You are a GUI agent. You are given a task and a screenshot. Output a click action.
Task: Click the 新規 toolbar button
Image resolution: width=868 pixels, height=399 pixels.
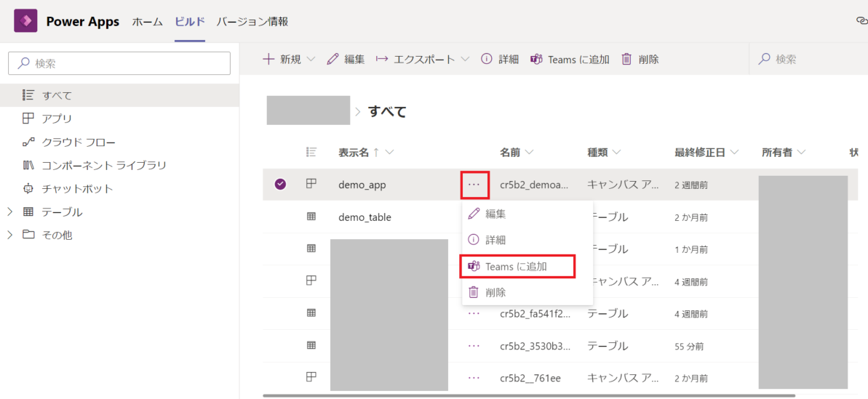(282, 59)
